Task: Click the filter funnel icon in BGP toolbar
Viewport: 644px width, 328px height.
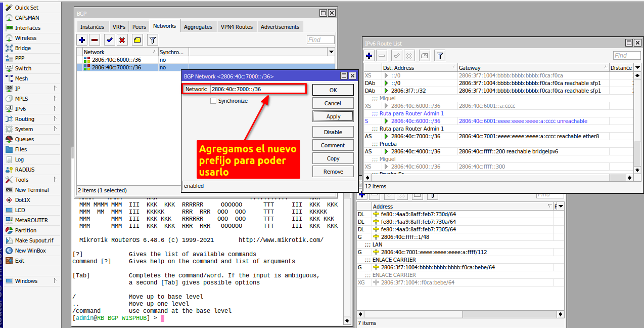Action: 152,40
